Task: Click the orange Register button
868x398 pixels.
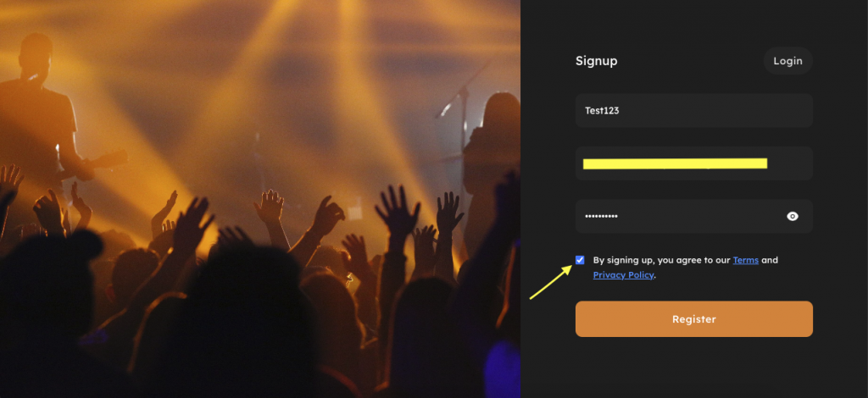Action: click(693, 319)
